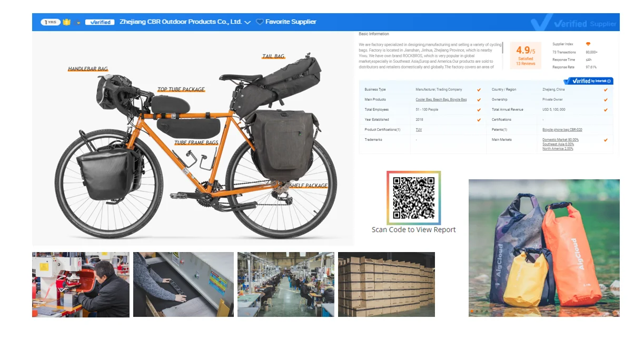Click the Verified badge beside the company name
The height and width of the screenshot is (338, 644).
click(x=100, y=22)
